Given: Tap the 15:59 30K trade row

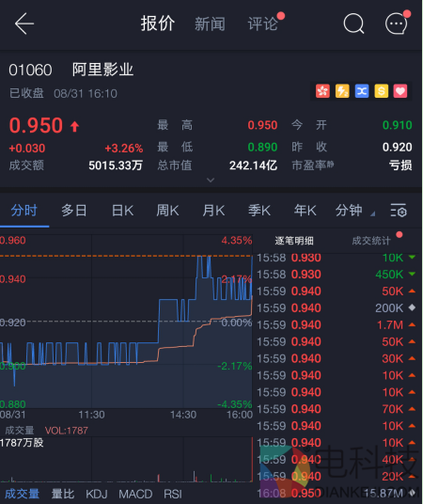Looking at the screenshot, I should 337,358.
